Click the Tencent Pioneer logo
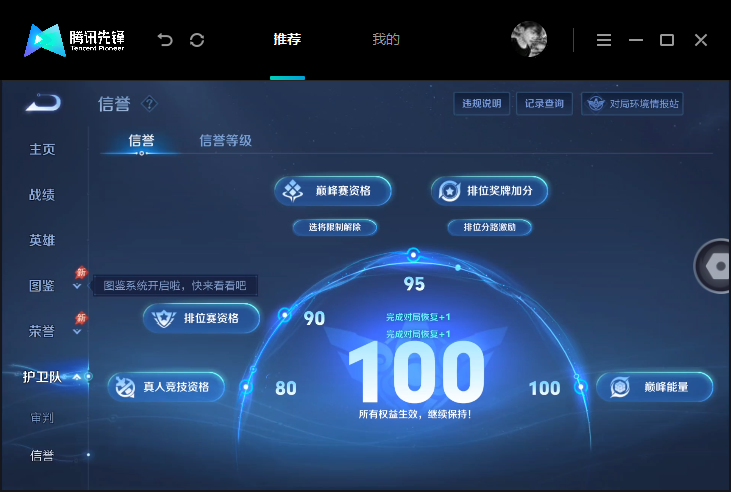 click(75, 40)
